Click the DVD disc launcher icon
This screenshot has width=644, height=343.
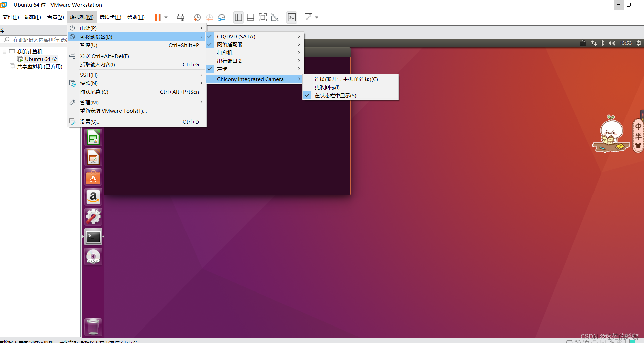[x=93, y=257]
